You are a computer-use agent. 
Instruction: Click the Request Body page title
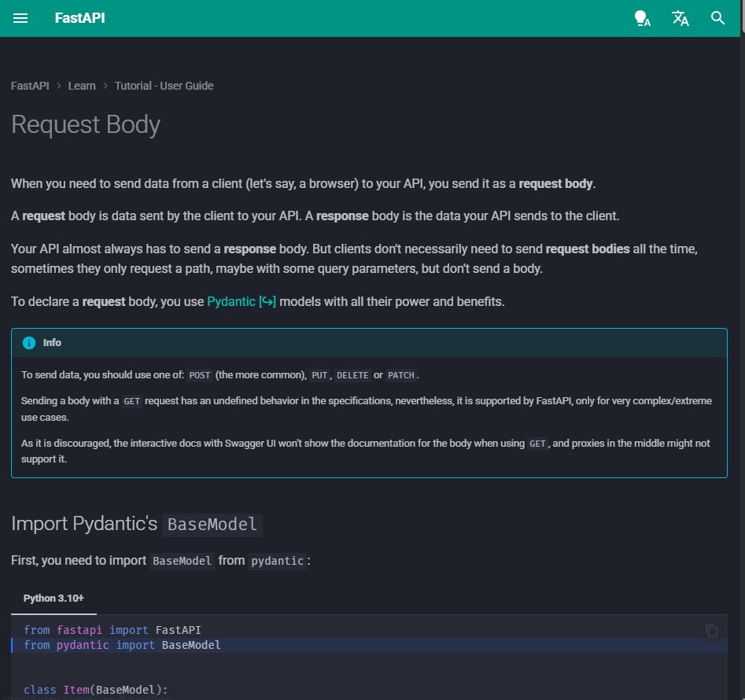pyautogui.click(x=85, y=124)
